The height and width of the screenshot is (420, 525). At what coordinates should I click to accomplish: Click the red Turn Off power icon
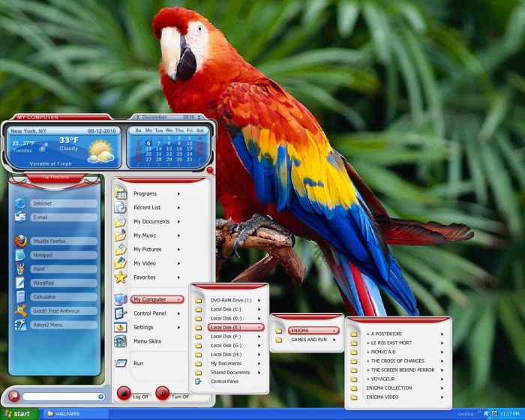point(163,393)
